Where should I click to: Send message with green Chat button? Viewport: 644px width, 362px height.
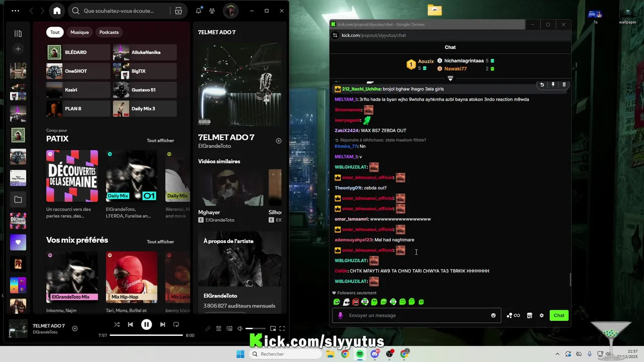[x=559, y=316]
